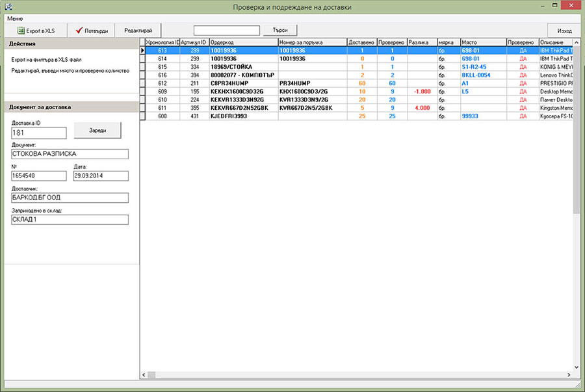This screenshot has height=392, width=585.
Task: Click the difference value -1.000
Action: (422, 92)
